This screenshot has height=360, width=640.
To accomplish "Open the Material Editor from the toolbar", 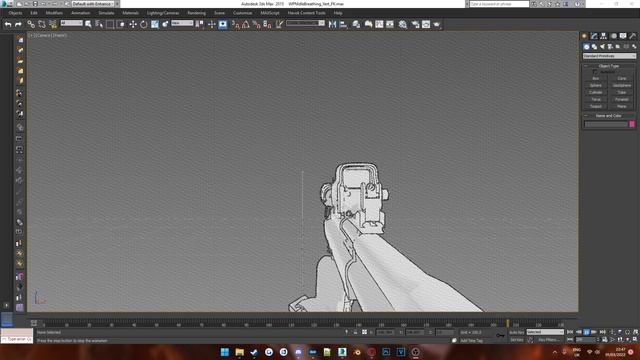I will (403, 24).
